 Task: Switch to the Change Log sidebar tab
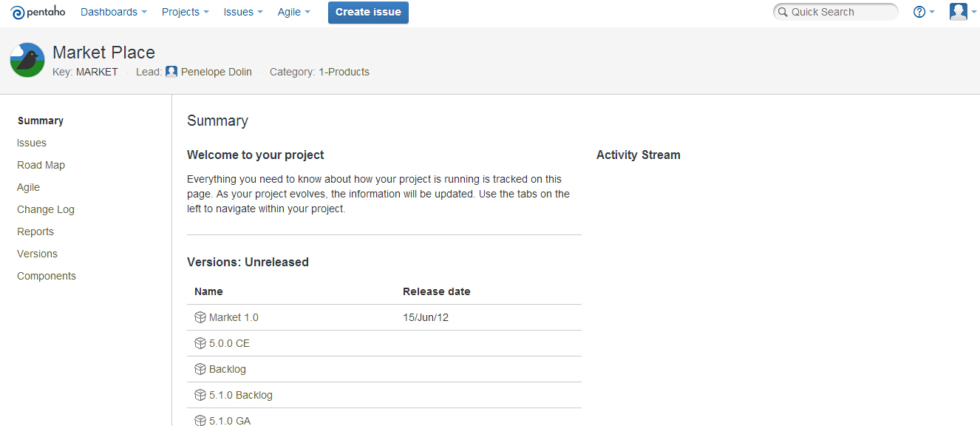46,209
